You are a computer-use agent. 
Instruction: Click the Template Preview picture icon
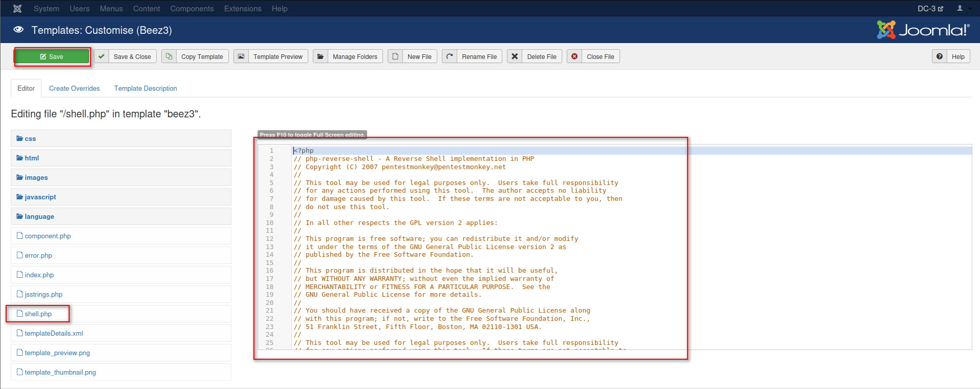tap(241, 56)
